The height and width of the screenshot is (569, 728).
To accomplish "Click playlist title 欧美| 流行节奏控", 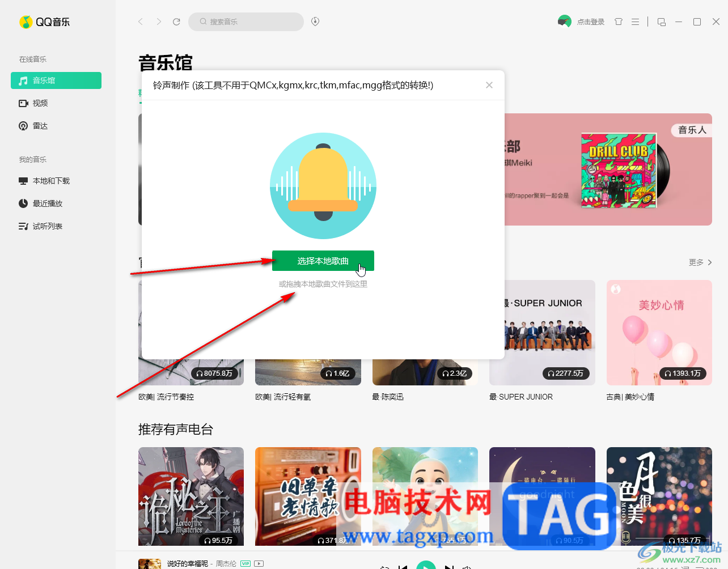I will 166,397.
